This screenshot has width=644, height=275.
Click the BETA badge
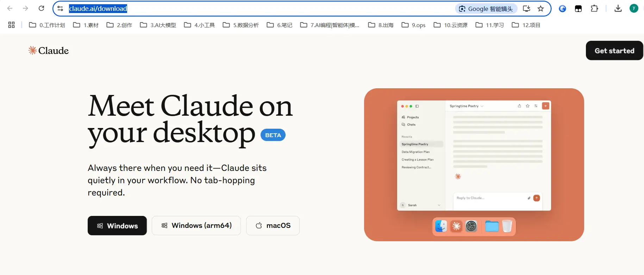pyautogui.click(x=273, y=135)
